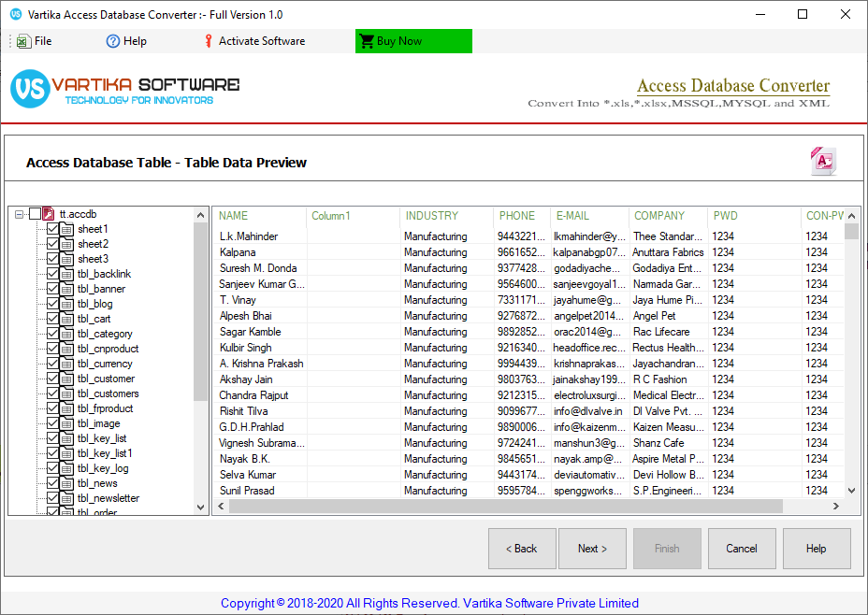This screenshot has width=868, height=615.
Task: Click the green Buy Now button
Action: (x=413, y=41)
